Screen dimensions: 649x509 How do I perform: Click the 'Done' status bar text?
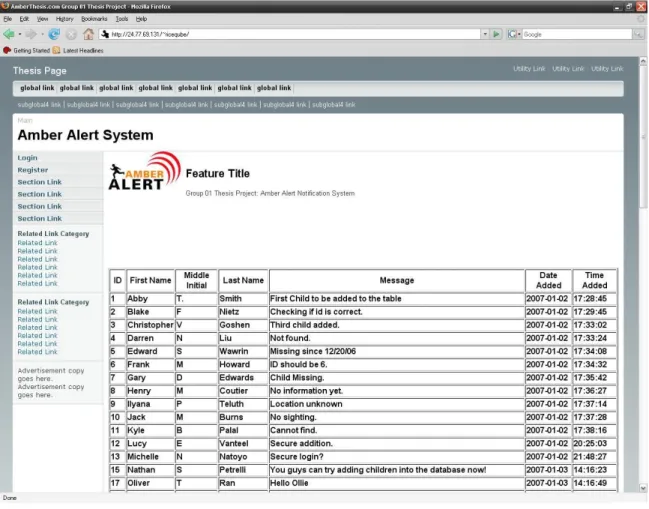(10, 498)
